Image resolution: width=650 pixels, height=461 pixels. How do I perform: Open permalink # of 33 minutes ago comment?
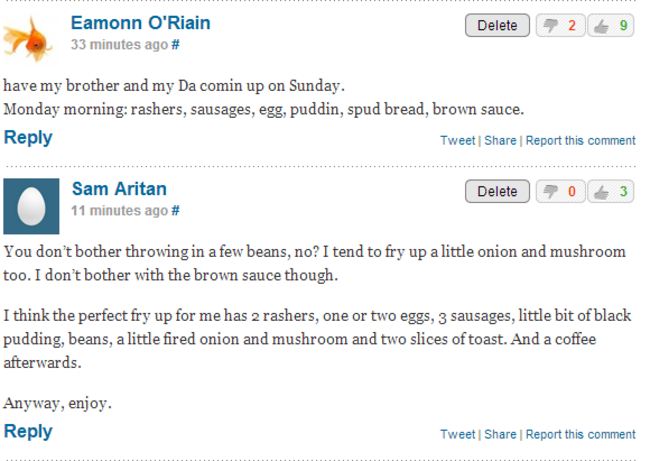coord(175,45)
